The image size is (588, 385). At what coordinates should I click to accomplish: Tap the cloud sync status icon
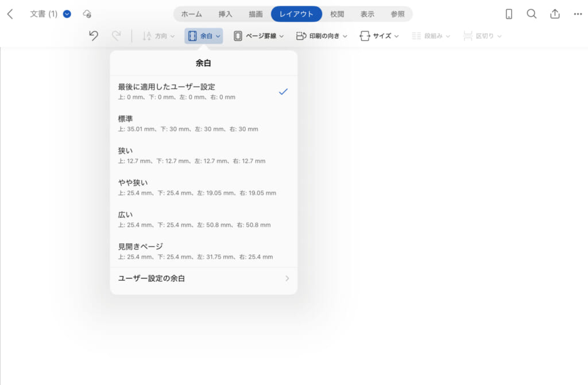click(87, 13)
